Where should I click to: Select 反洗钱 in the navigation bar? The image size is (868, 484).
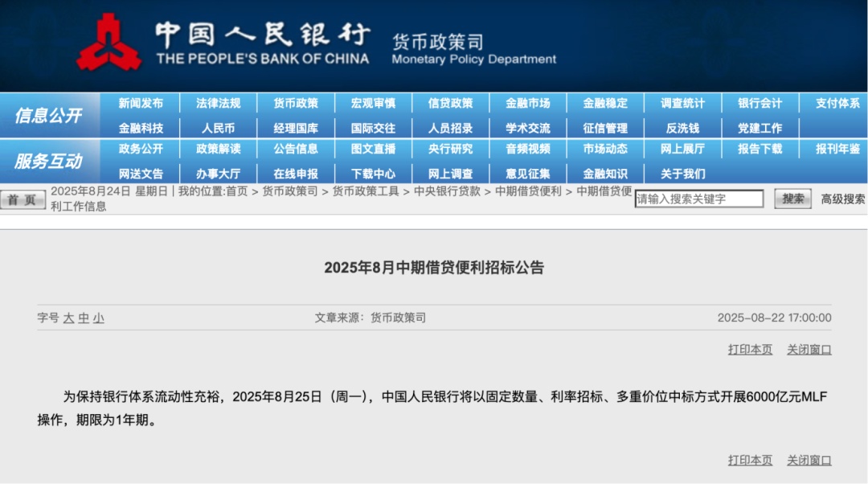pos(682,129)
